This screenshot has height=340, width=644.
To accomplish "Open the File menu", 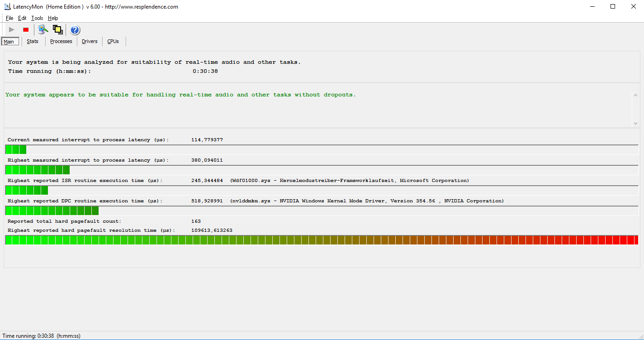I will [x=9, y=18].
